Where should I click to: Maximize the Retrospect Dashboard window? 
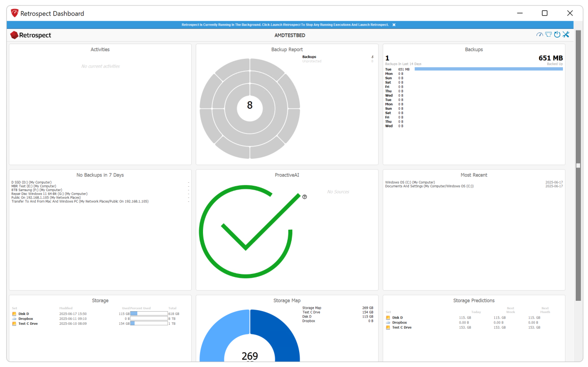(544, 13)
